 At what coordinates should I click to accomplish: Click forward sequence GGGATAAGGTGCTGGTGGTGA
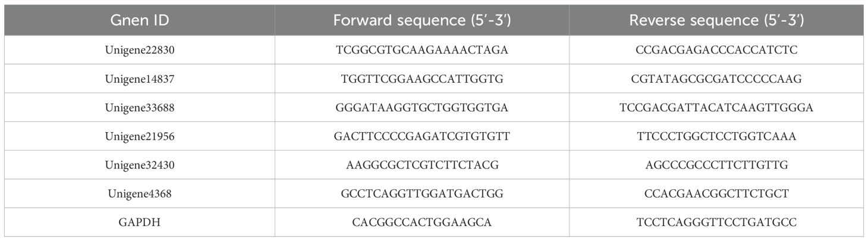click(x=422, y=107)
